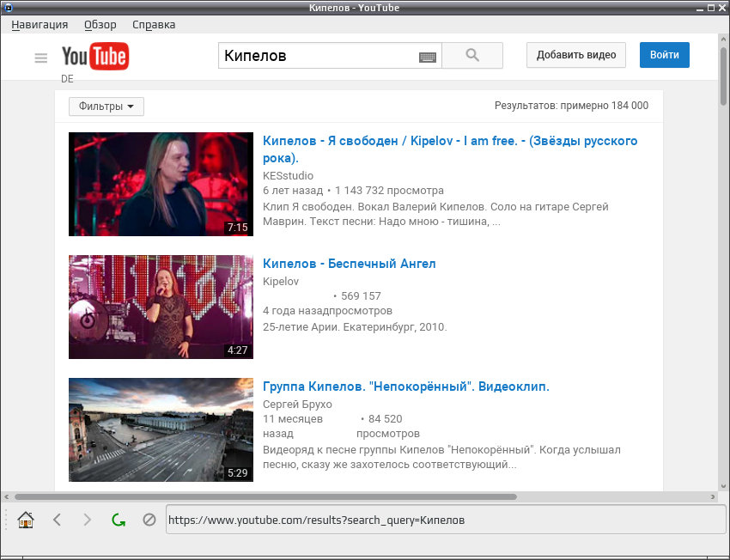Image resolution: width=730 pixels, height=560 pixels.
Task: Click the Добавить видео button
Action: (x=576, y=55)
